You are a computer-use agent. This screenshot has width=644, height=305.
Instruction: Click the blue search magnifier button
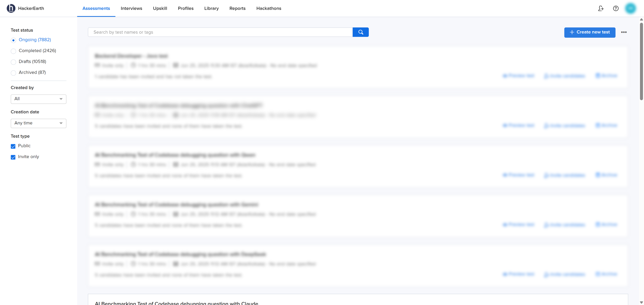pyautogui.click(x=360, y=32)
